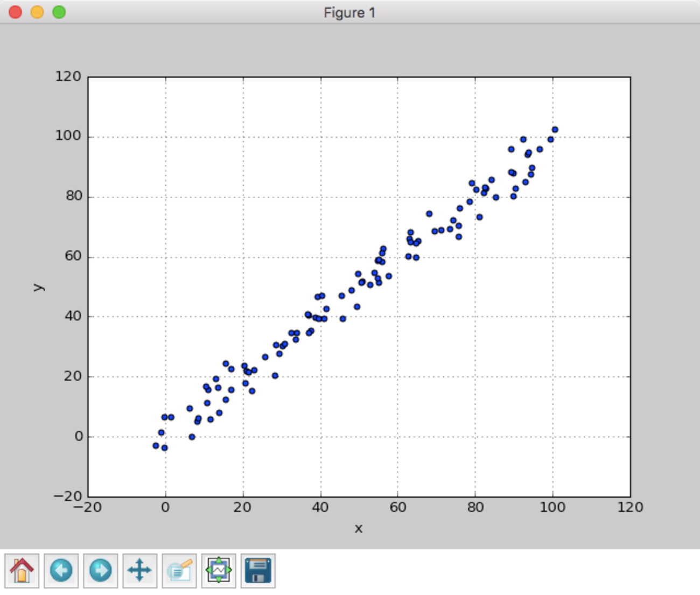The image size is (700, 595).
Task: Click the y axis label left of the plot
Action: [38, 287]
